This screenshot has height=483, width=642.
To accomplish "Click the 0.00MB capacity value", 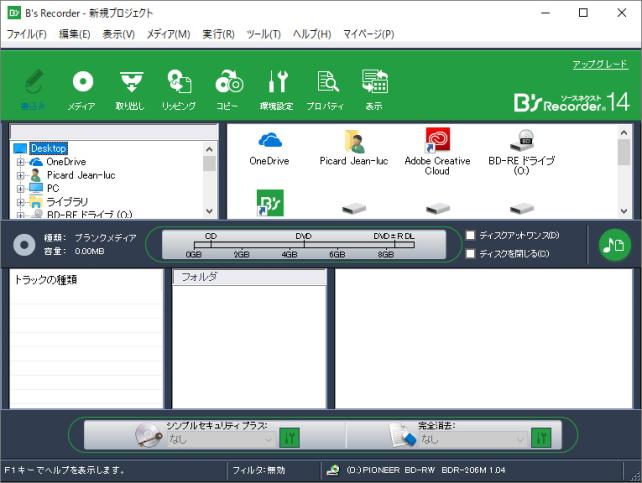I will [x=90, y=251].
